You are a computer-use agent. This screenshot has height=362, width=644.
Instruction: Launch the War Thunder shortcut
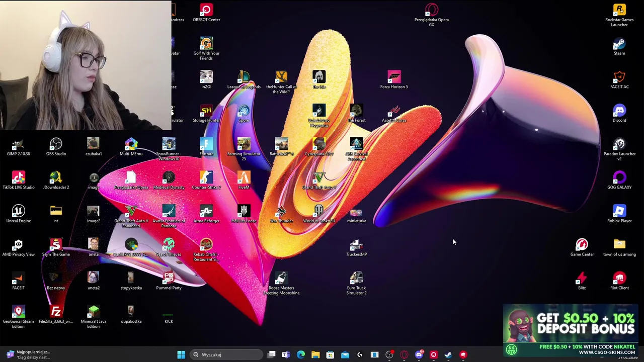tap(281, 214)
